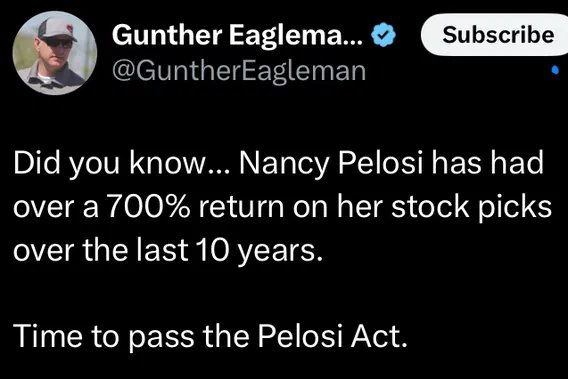Click the blue verified checkmark badge

tap(384, 34)
